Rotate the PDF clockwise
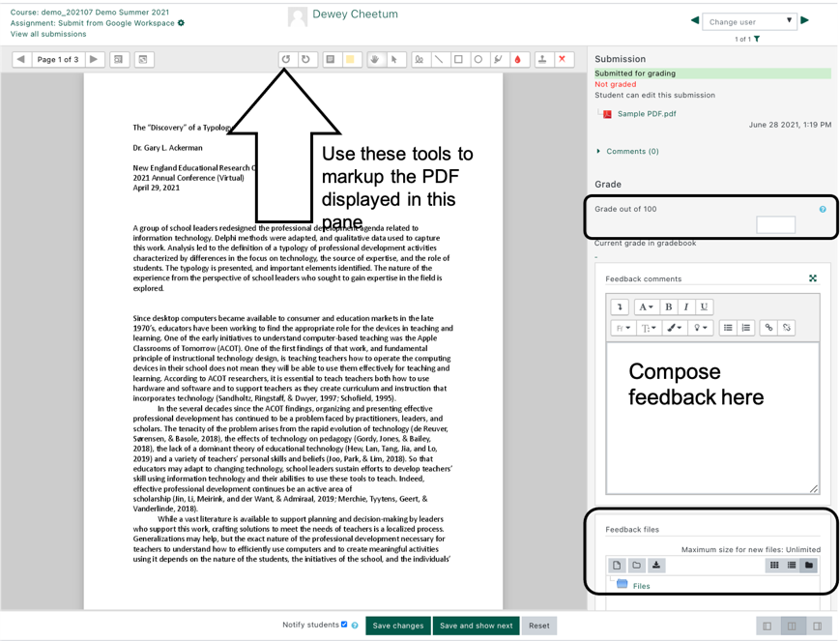The width and height of the screenshot is (840, 641). point(307,59)
